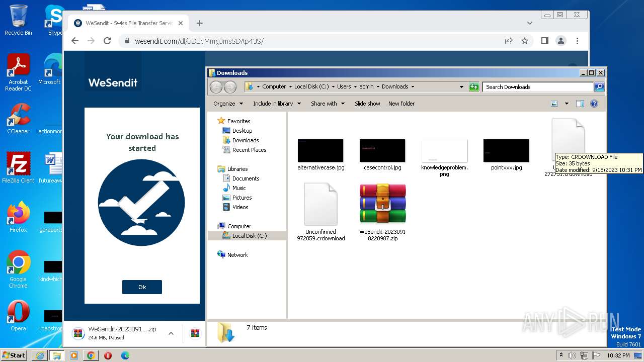Open Internet Explorer from the taskbar
Image resolution: width=644 pixels, height=362 pixels.
coord(40,355)
